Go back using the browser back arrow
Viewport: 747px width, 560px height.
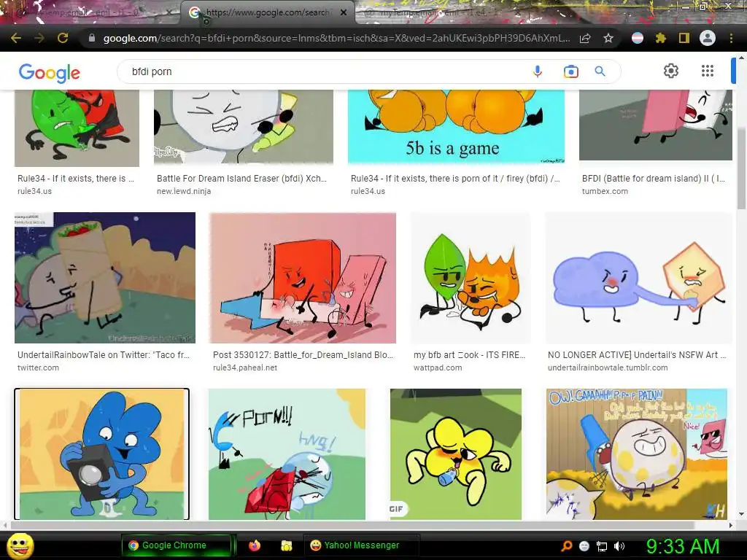coord(16,38)
